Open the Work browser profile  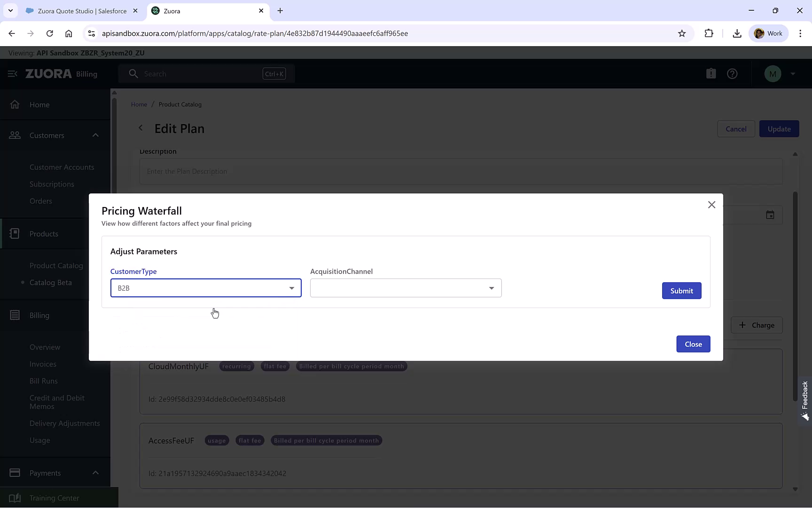[x=769, y=33]
